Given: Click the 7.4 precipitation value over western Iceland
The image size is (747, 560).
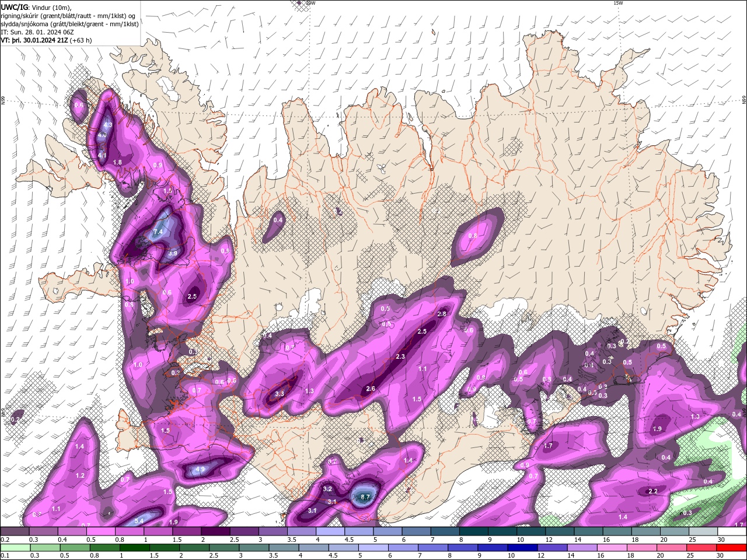Looking at the screenshot, I should click(x=158, y=232).
